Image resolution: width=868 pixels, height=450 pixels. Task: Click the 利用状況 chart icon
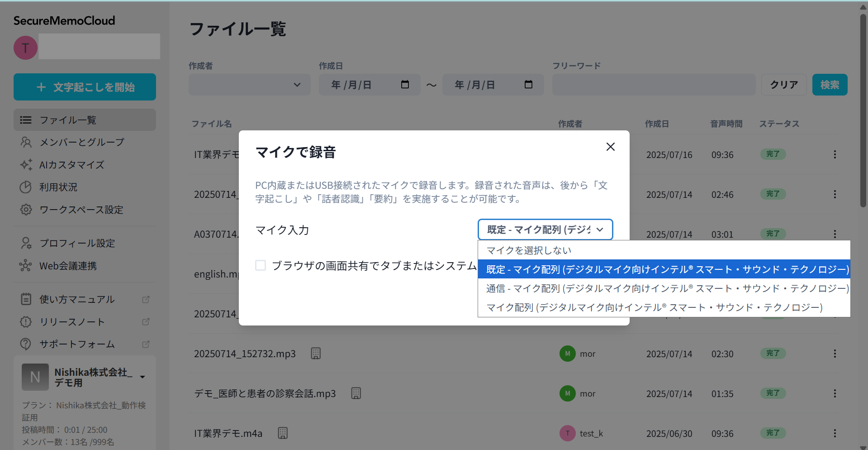(26, 187)
